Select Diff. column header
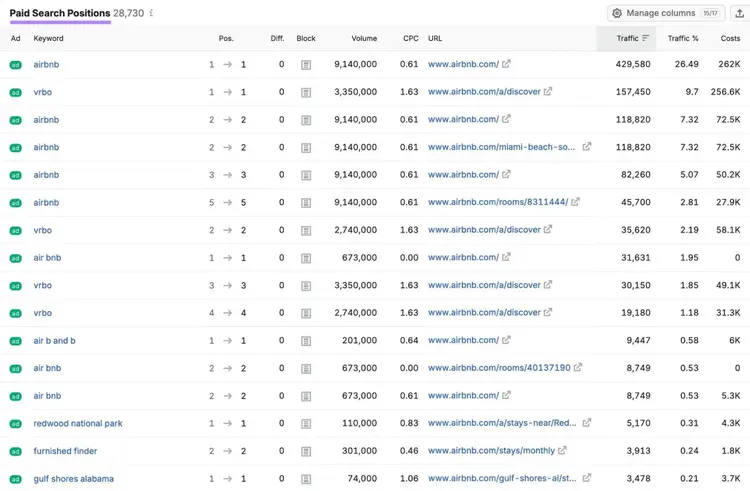 277,38
